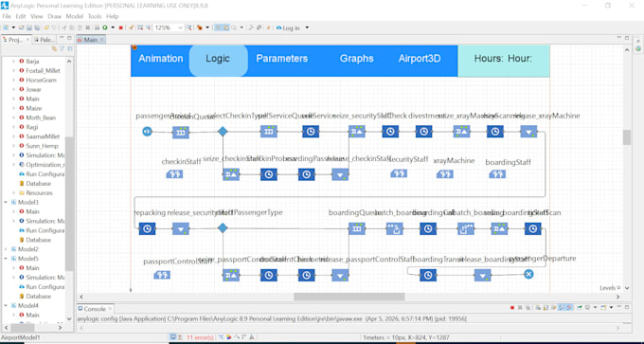Collapse the Model4 tree node
Screen dimensions: 644x344
tap(6, 305)
